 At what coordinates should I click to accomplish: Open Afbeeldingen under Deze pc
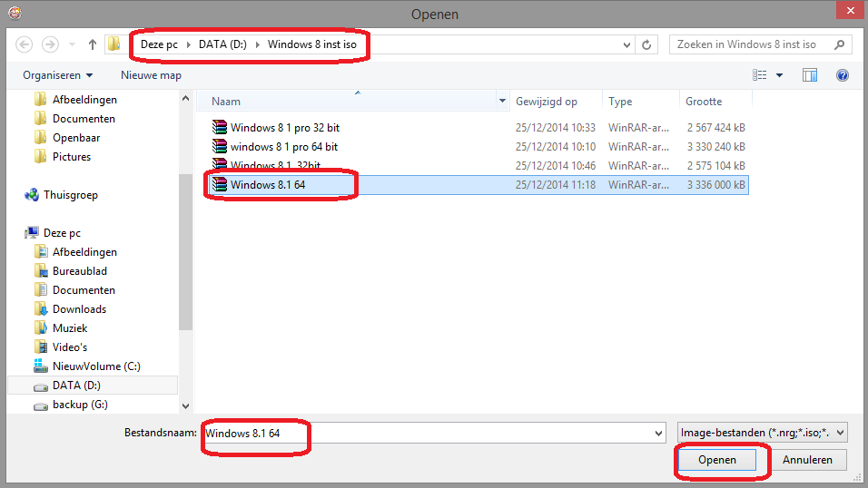pyautogui.click(x=84, y=252)
